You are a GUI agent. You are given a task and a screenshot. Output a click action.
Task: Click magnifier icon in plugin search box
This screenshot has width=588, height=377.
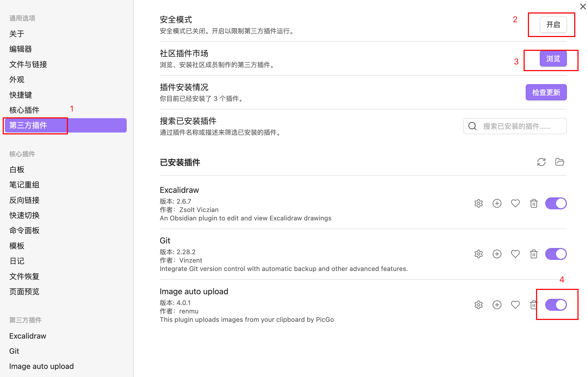tap(472, 126)
